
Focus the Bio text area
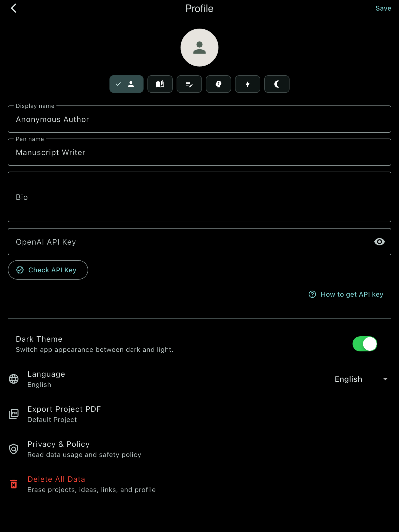click(x=199, y=197)
